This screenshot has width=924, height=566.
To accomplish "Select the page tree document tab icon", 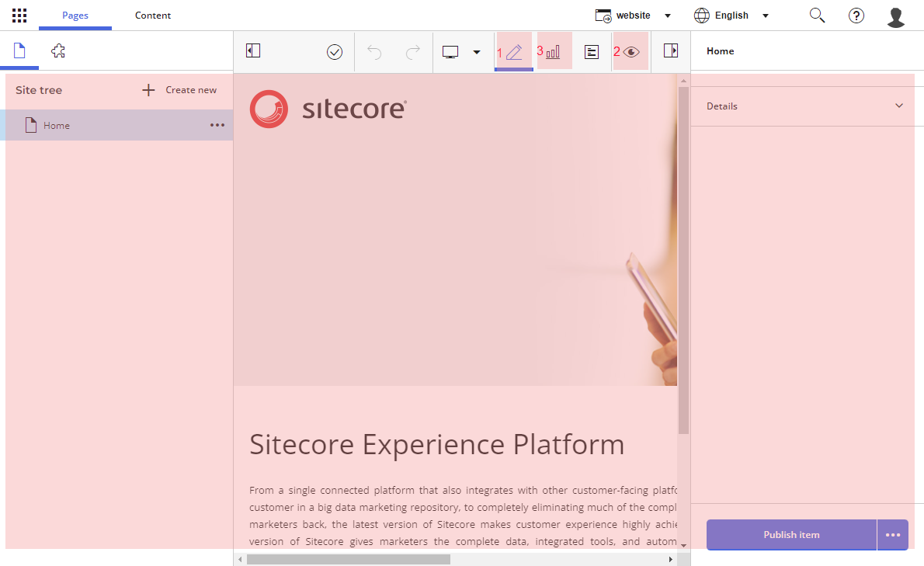I will [x=19, y=50].
